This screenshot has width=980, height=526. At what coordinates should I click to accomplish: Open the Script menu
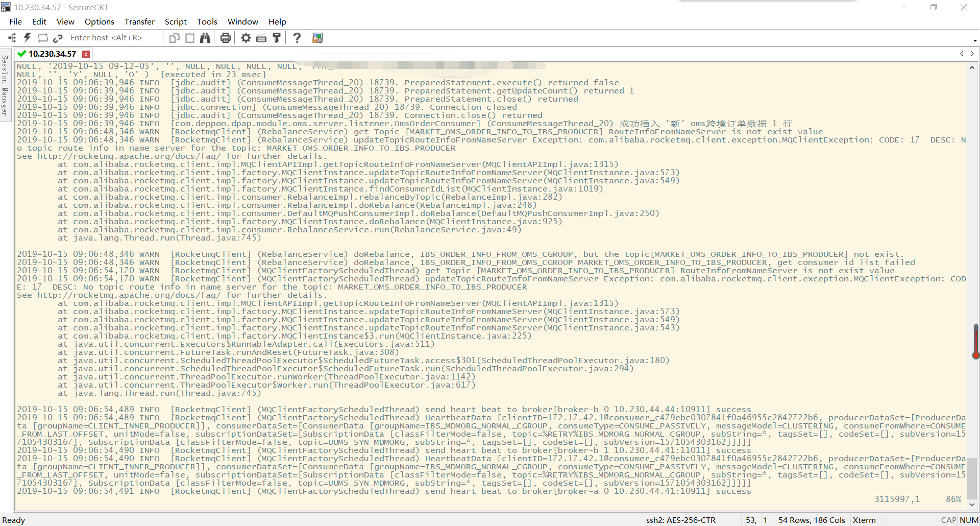coord(176,21)
